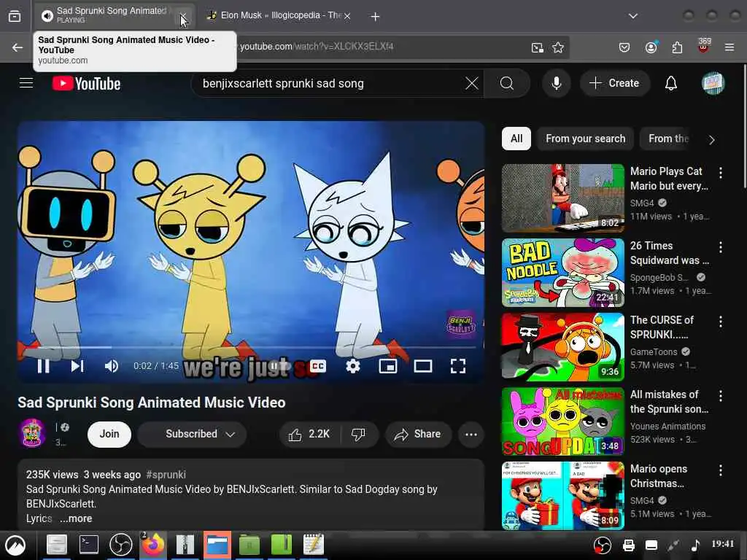
Task: Switch to miniplayer
Action: (x=388, y=366)
